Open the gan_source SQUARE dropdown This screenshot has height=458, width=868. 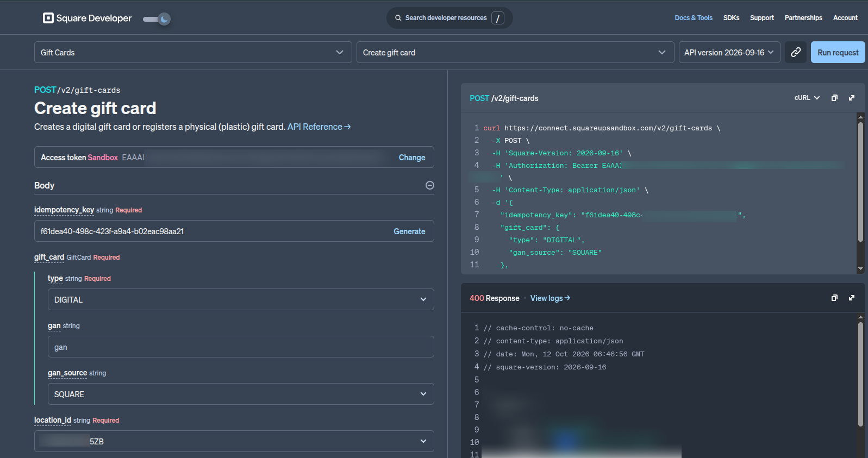241,394
